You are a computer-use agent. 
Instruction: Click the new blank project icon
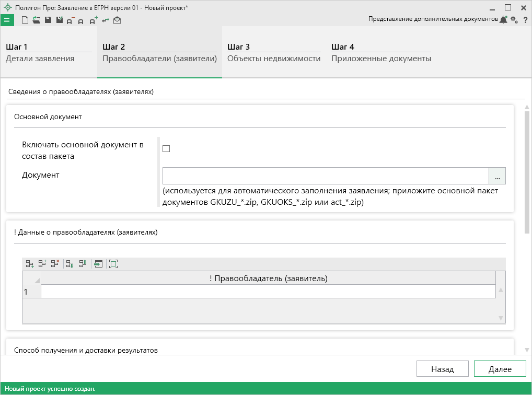click(25, 20)
